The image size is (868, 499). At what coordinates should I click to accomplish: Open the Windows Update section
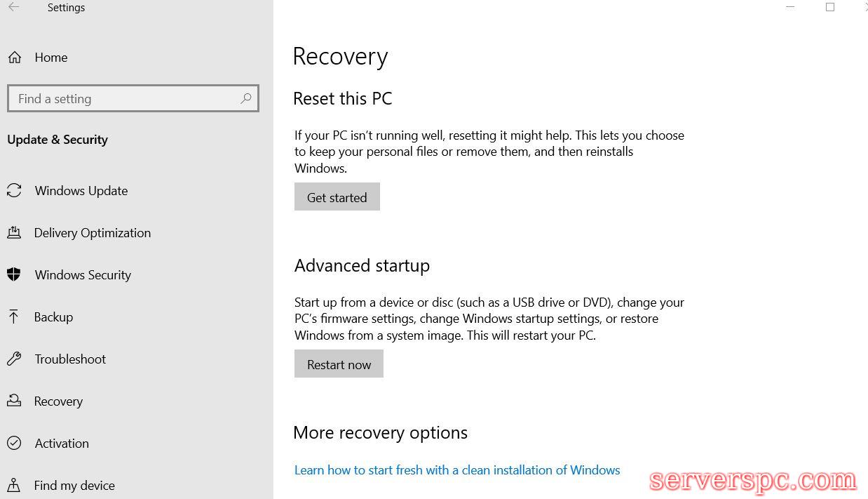[x=81, y=191]
